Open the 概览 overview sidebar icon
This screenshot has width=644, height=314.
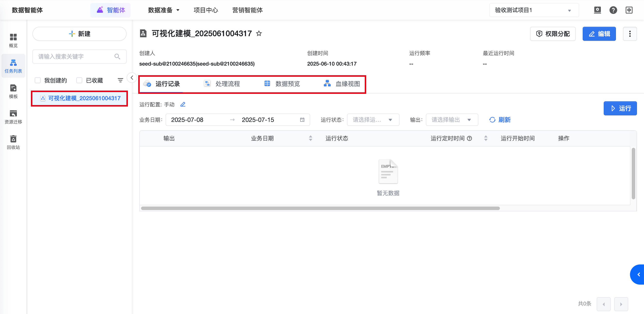click(13, 40)
